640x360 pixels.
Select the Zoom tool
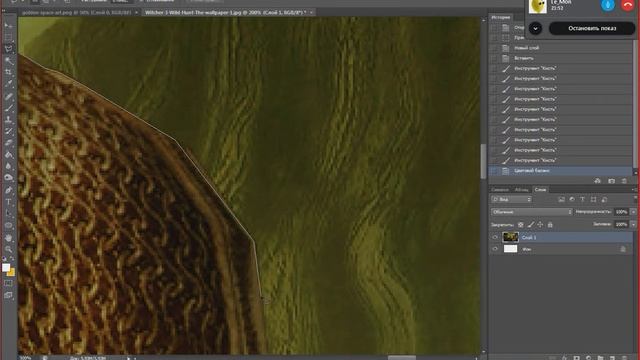[x=8, y=249]
